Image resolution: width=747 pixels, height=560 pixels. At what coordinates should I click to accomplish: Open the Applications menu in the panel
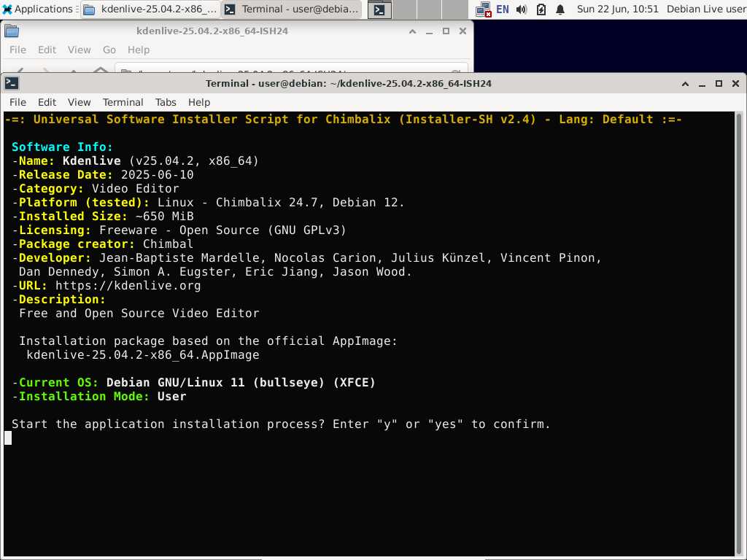38,9
